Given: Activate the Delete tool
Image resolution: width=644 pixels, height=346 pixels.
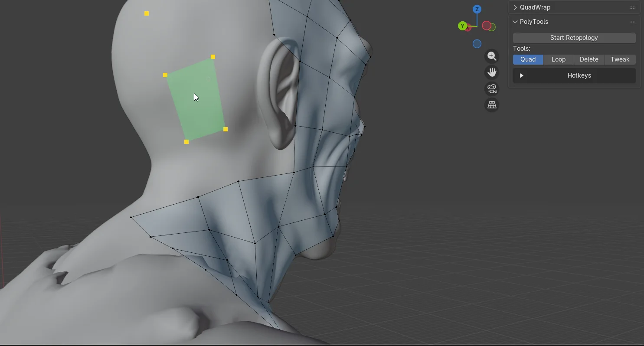Looking at the screenshot, I should coord(589,59).
